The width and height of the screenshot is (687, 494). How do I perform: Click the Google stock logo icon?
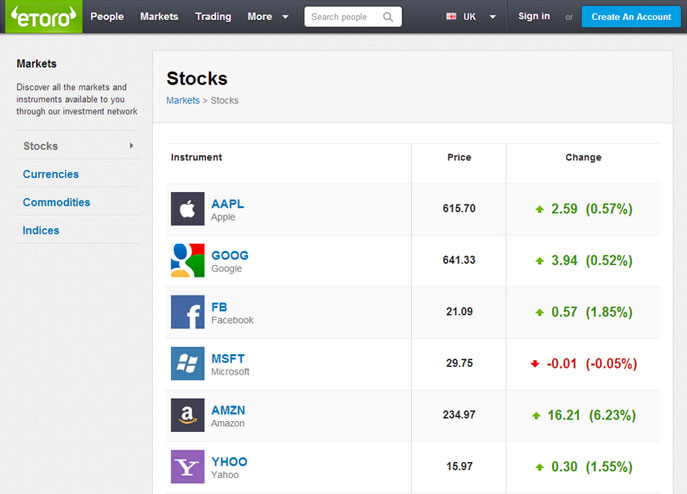coord(188,260)
